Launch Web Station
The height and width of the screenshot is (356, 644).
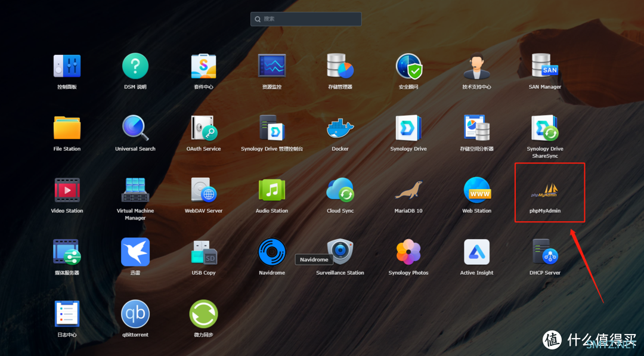[476, 190]
